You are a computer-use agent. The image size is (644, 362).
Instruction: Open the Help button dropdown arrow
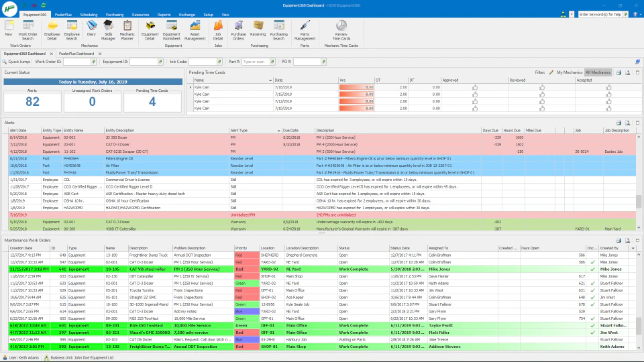click(x=640, y=14)
